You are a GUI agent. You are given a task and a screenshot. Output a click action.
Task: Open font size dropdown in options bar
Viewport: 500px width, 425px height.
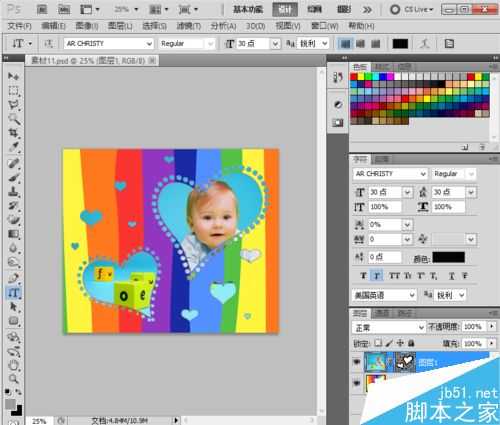point(275,44)
